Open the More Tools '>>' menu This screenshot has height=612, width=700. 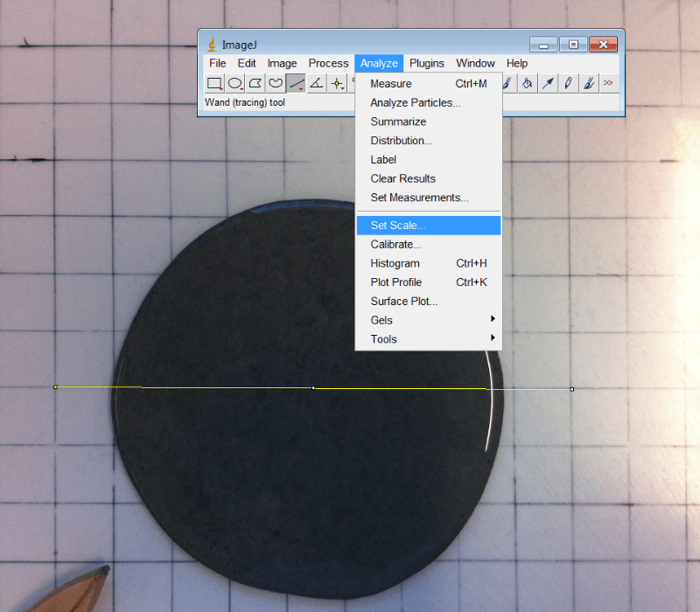click(x=609, y=83)
